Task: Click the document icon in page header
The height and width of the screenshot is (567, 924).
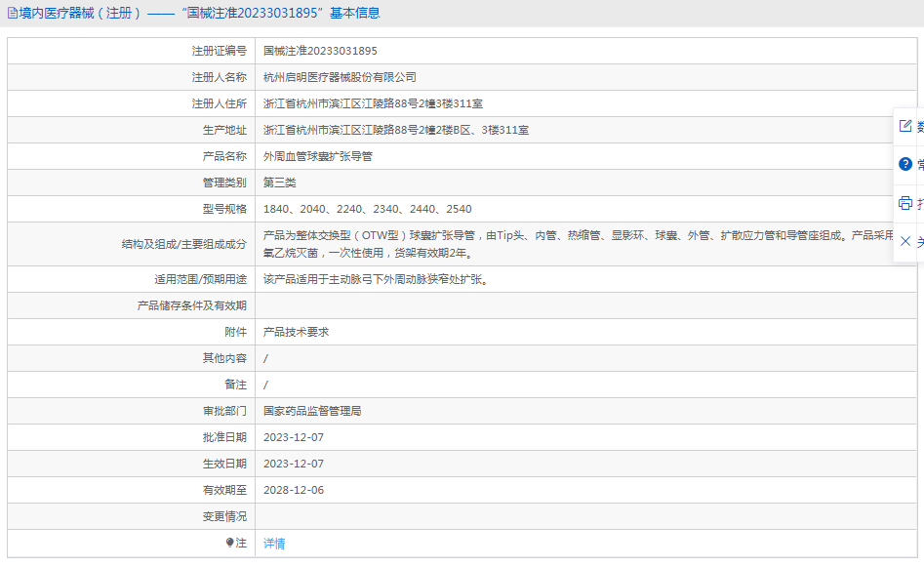Action: click(x=12, y=13)
